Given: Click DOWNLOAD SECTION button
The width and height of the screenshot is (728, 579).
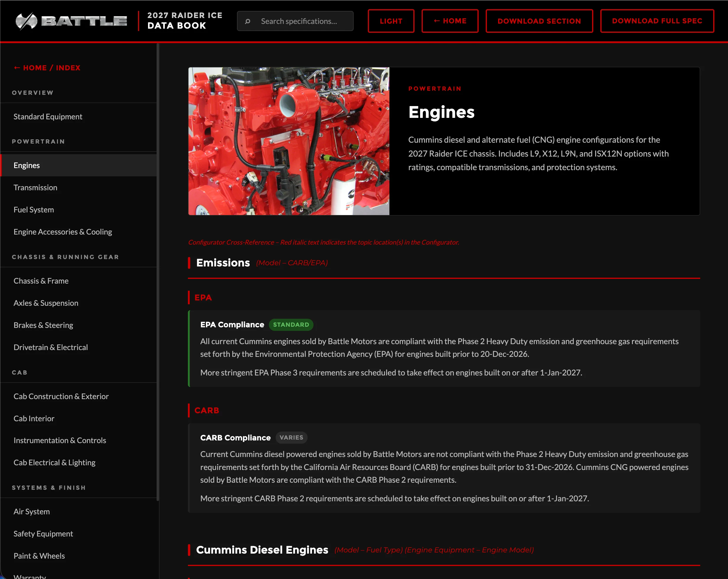Looking at the screenshot, I should 539,21.
